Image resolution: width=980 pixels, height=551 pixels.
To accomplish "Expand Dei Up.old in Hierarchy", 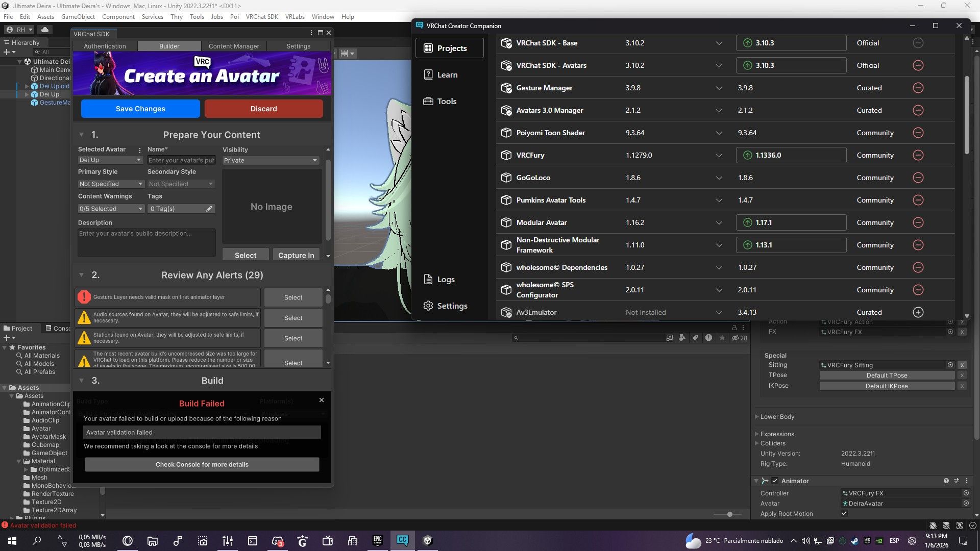I will [x=27, y=86].
